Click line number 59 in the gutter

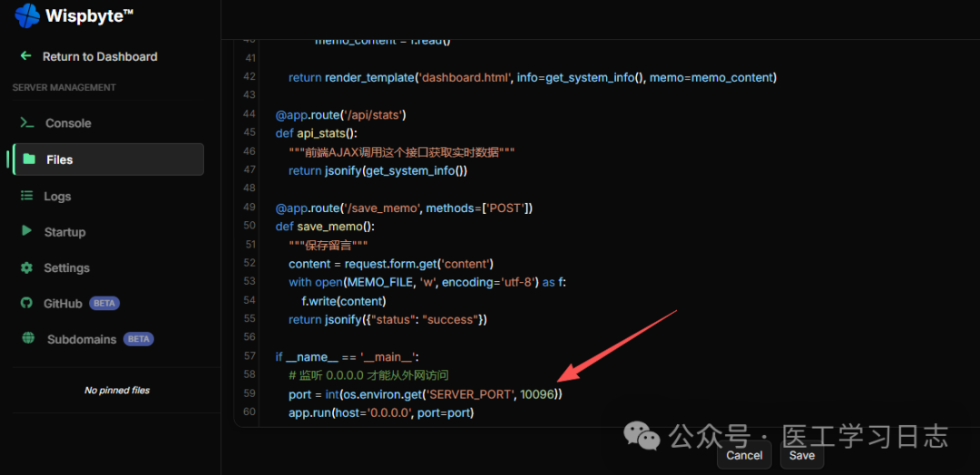250,393
